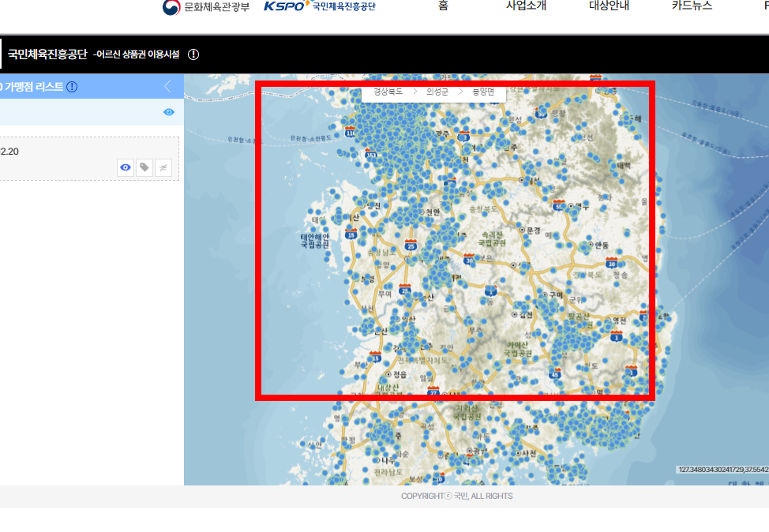Go to the 홈 menu
Viewport: 769px width, 532px height.
[x=444, y=6]
